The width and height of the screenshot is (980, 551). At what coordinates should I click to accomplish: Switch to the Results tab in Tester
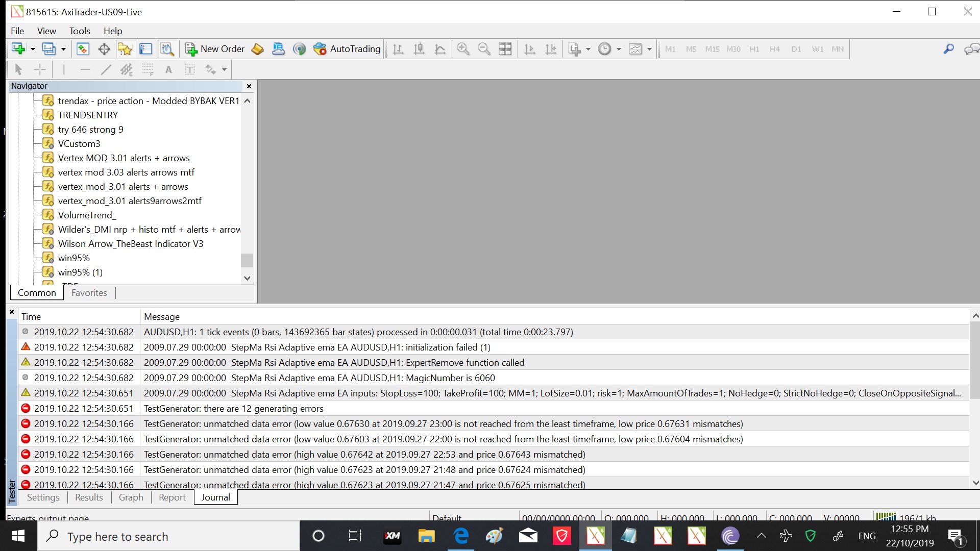[x=89, y=497]
